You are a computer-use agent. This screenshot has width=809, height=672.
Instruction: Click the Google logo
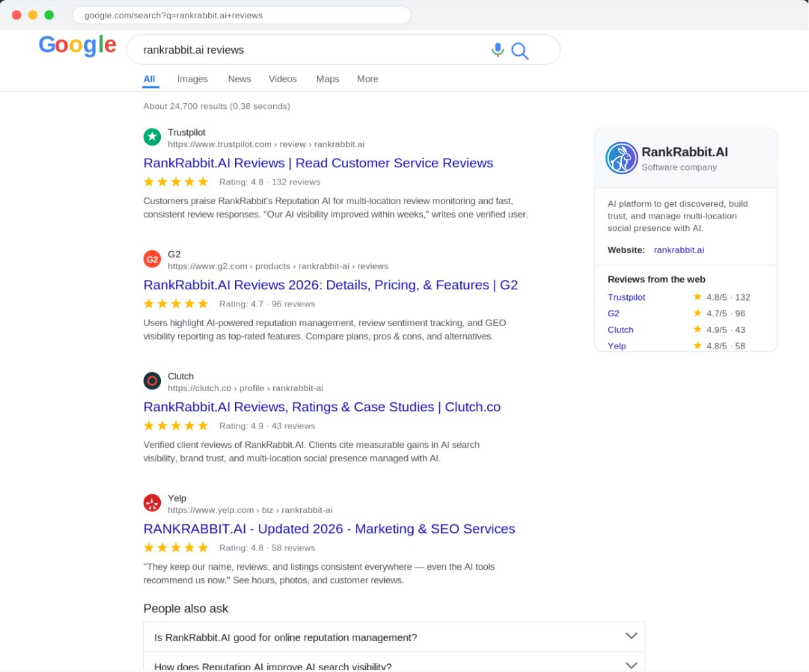click(77, 45)
